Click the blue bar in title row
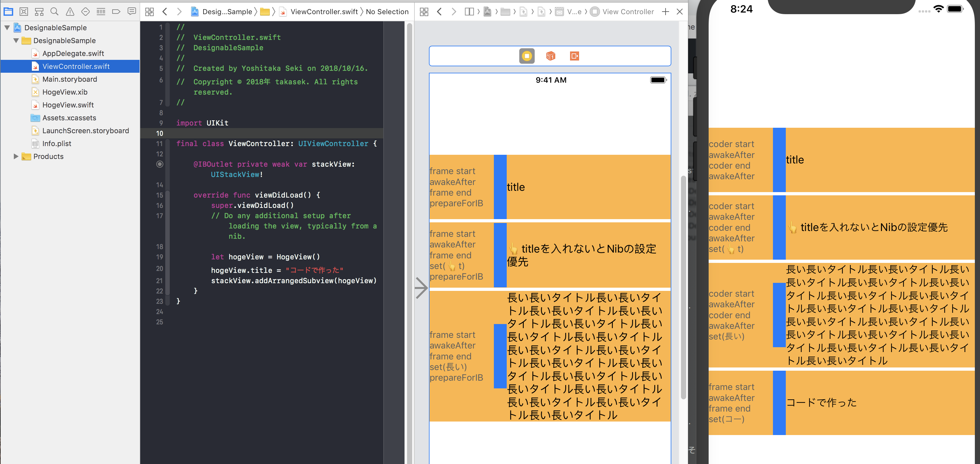This screenshot has height=464, width=980. coord(500,187)
